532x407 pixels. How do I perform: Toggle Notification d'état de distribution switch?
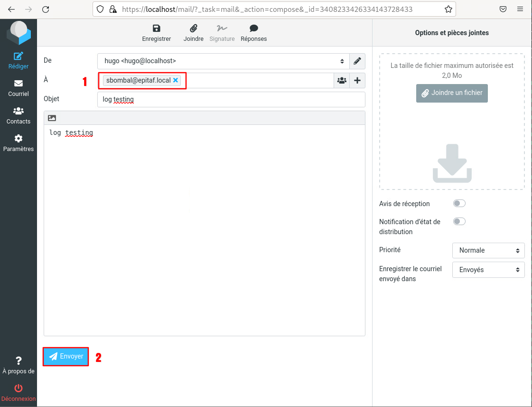coord(459,222)
